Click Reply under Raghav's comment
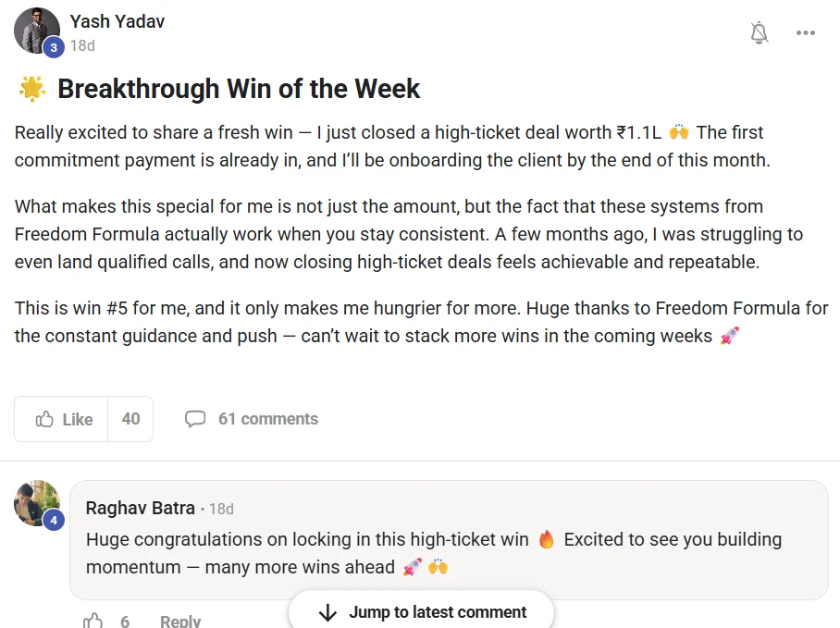Viewport: 840px width, 628px height. click(x=180, y=620)
